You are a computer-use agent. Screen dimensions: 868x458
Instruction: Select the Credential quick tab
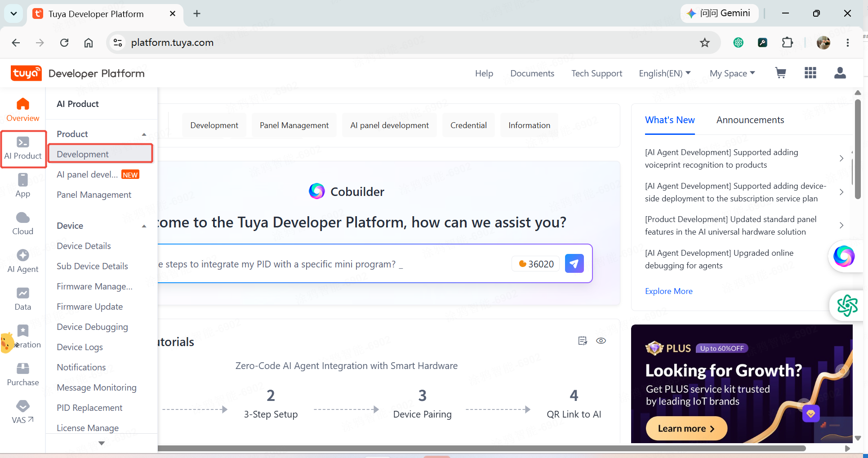coord(468,125)
